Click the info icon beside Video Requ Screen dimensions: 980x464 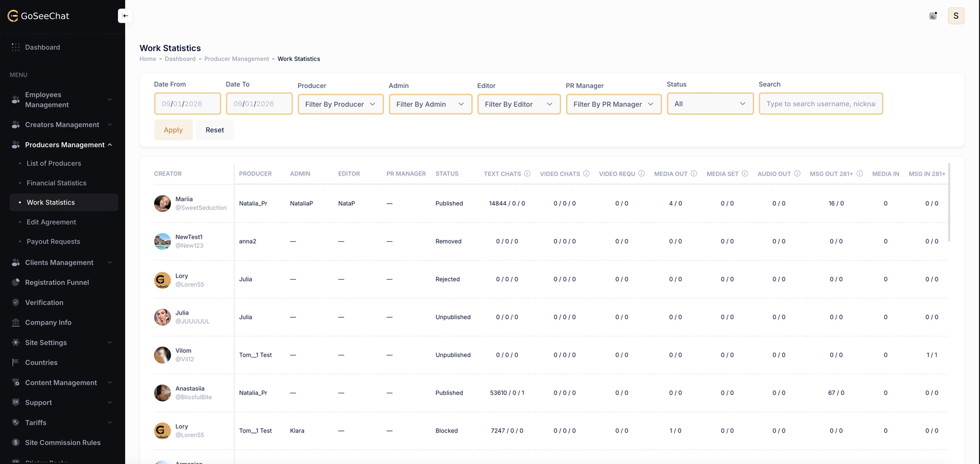642,173
